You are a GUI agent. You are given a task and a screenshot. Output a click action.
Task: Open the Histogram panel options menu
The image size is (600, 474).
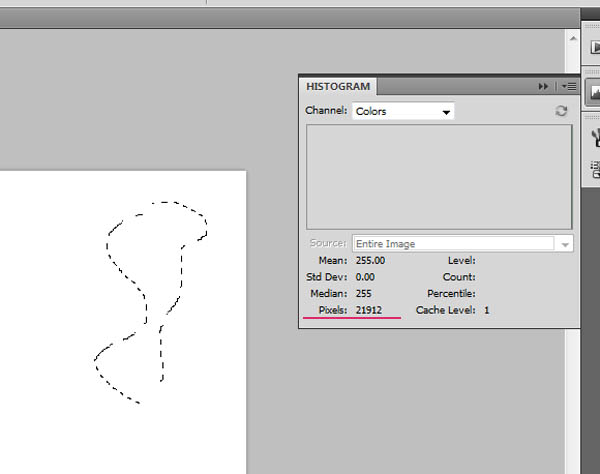coord(567,87)
